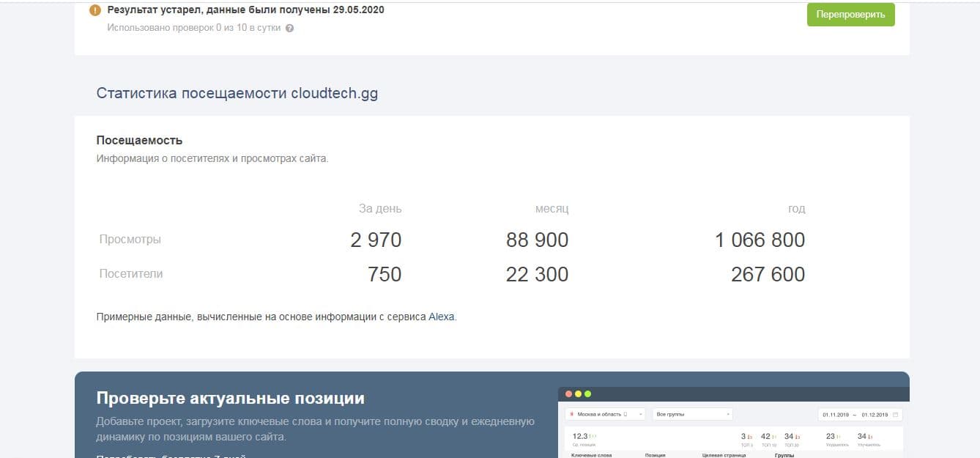Click the question mark help icon
Image resolution: width=980 pixels, height=458 pixels.
coord(290,29)
